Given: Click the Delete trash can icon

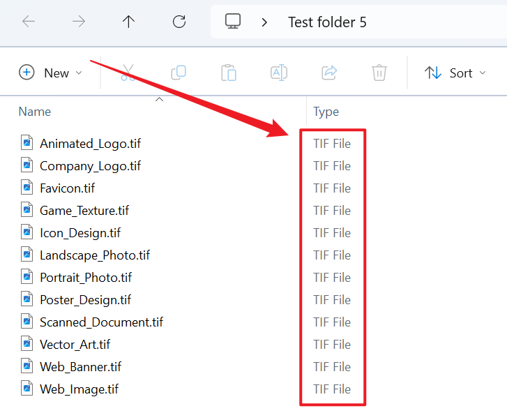Looking at the screenshot, I should [x=379, y=73].
